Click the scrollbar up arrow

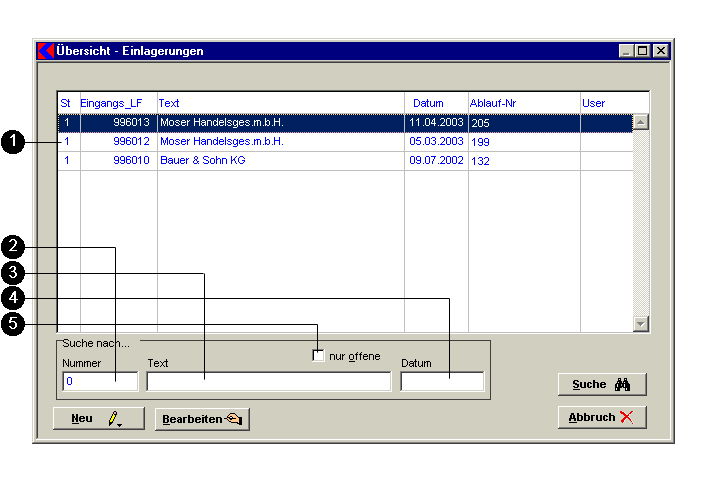(x=641, y=122)
